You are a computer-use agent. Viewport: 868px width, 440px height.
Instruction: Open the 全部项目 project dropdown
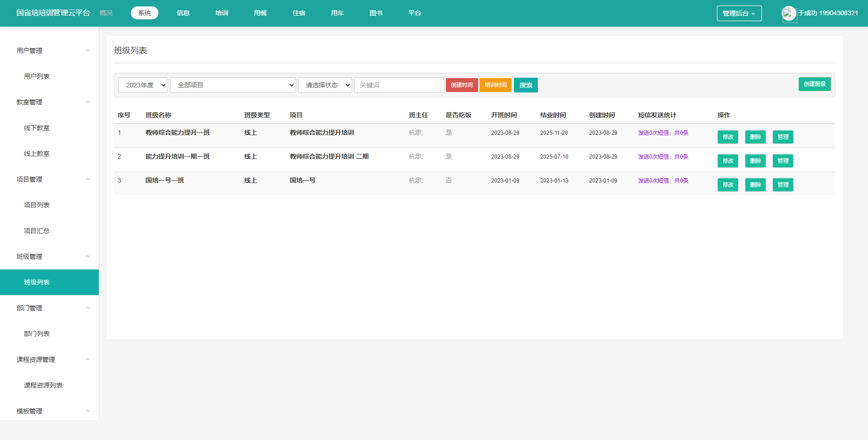point(233,85)
